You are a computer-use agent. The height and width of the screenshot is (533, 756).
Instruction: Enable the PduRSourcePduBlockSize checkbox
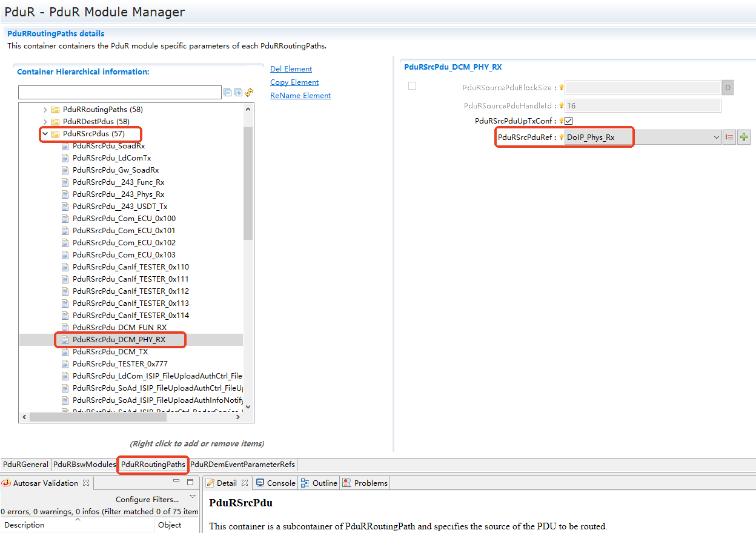[412, 86]
